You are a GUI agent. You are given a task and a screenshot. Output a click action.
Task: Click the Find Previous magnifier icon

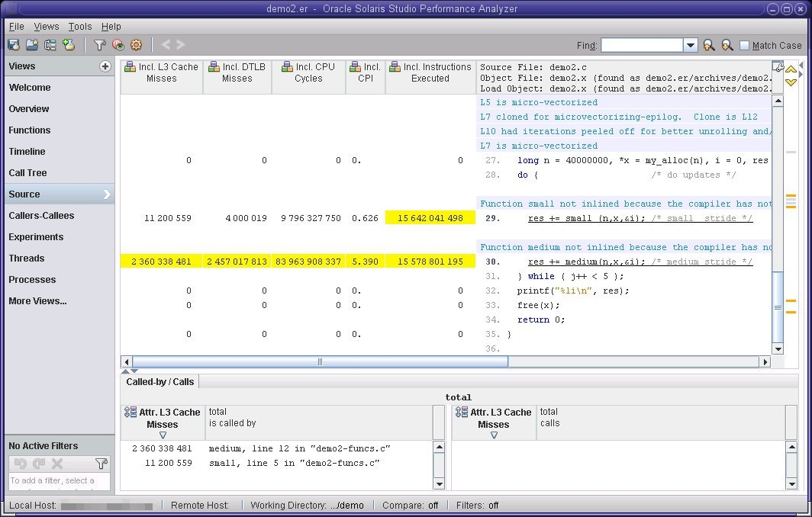pos(709,46)
